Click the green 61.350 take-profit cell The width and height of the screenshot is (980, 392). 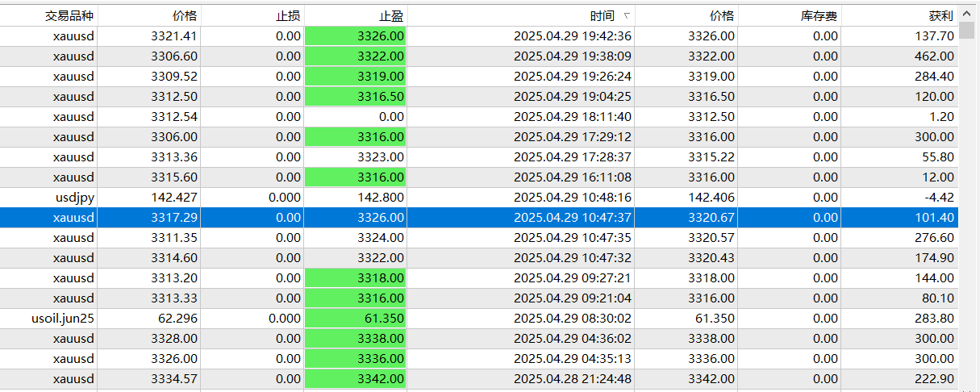click(x=356, y=318)
